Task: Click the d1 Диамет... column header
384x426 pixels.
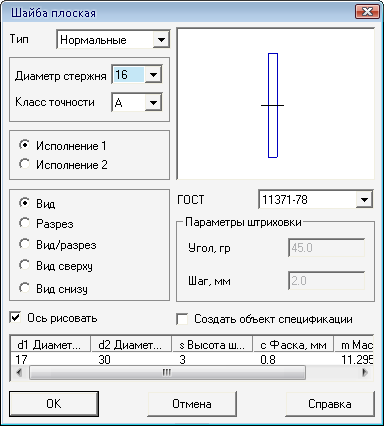Action: coord(51,345)
